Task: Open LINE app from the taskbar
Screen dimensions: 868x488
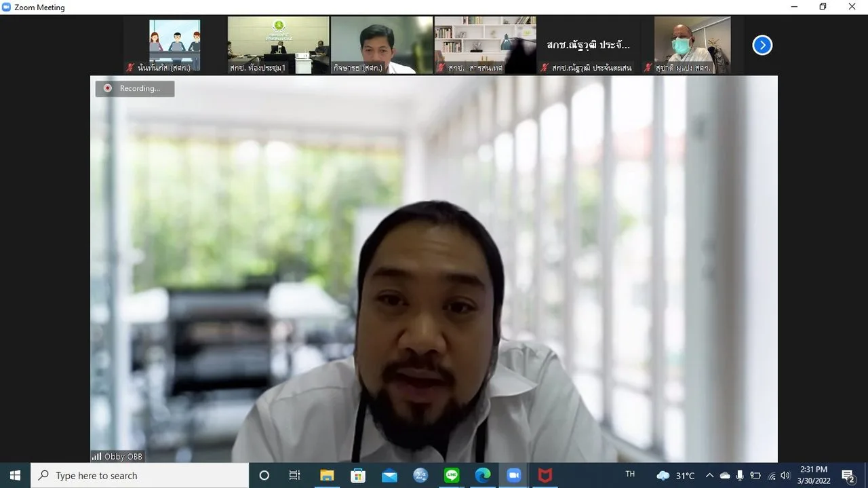Action: pyautogui.click(x=452, y=476)
